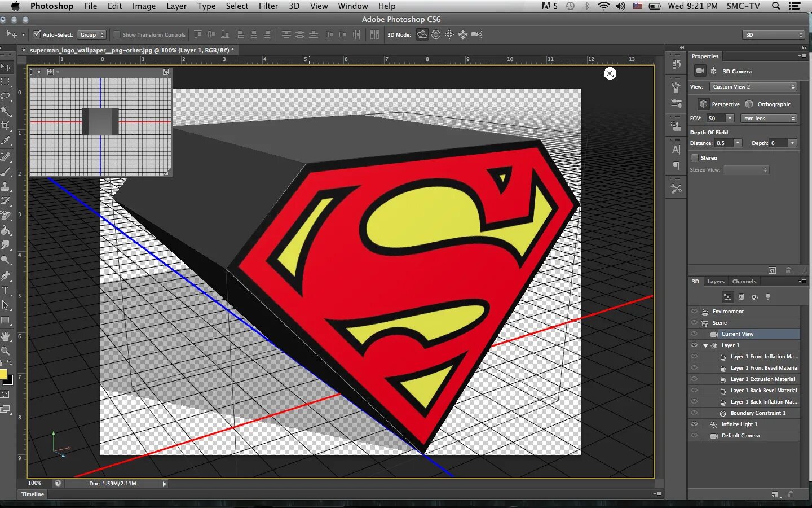Select the Crop tool
Viewport: 812px width, 508px height.
(x=6, y=126)
